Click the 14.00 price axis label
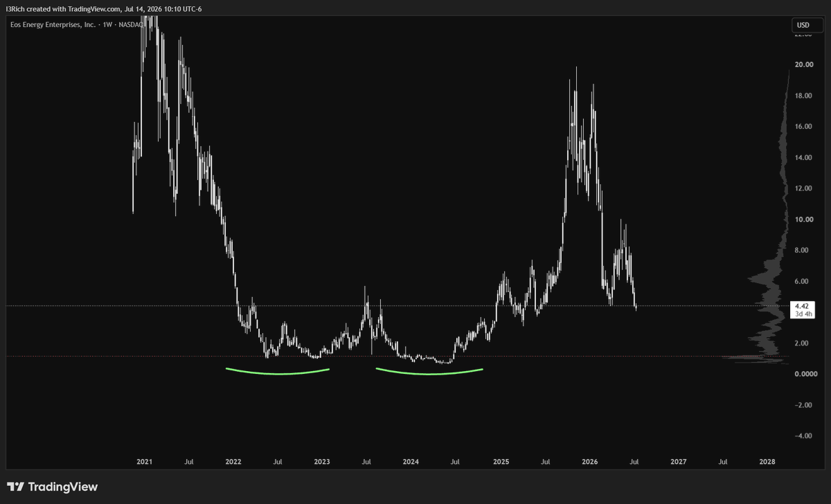831x504 pixels. click(803, 158)
